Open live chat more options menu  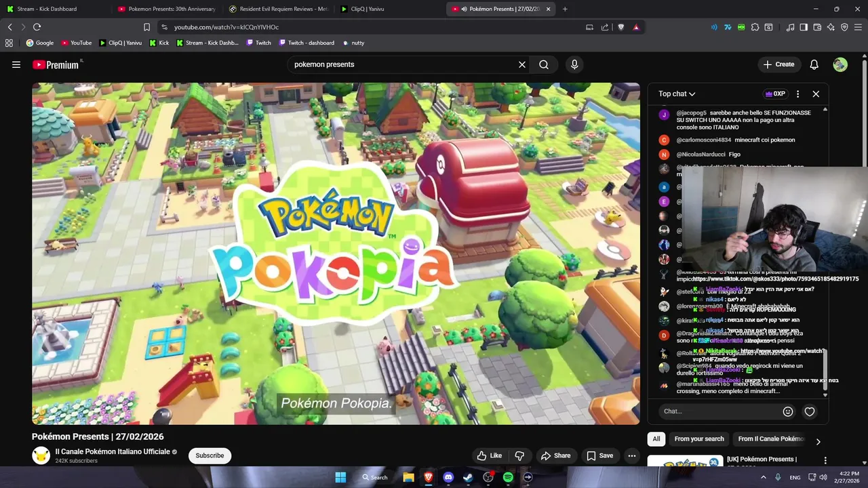pos(797,94)
